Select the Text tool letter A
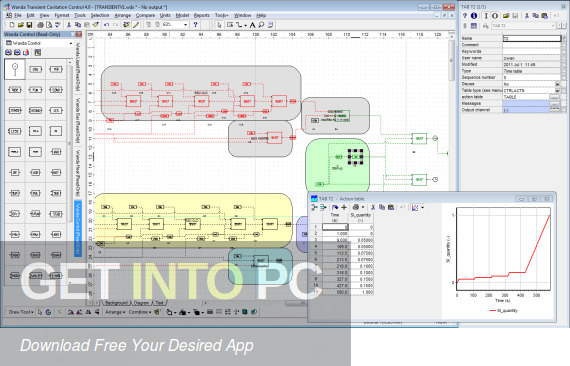570x366 pixels. [252, 25]
